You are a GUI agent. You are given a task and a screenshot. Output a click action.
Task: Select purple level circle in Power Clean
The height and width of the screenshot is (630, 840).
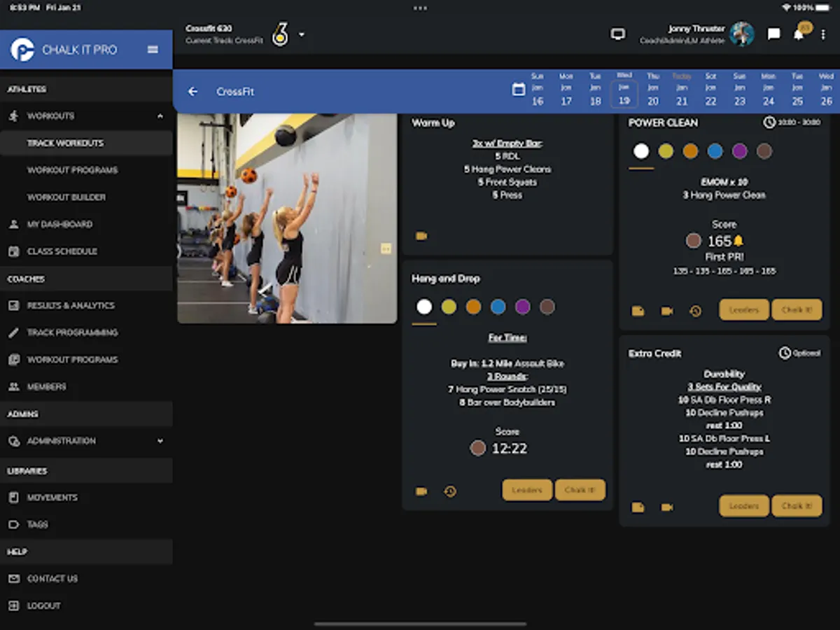coord(740,151)
